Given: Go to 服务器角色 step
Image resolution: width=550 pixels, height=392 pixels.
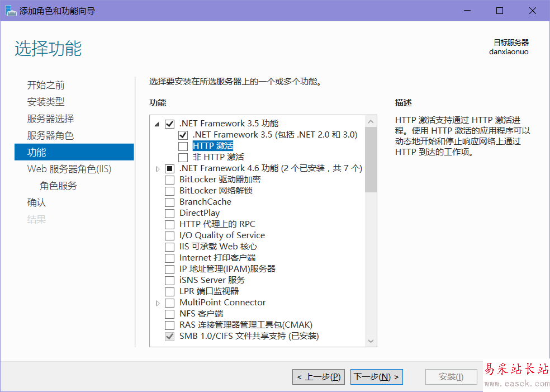Looking at the screenshot, I should pos(50,135).
